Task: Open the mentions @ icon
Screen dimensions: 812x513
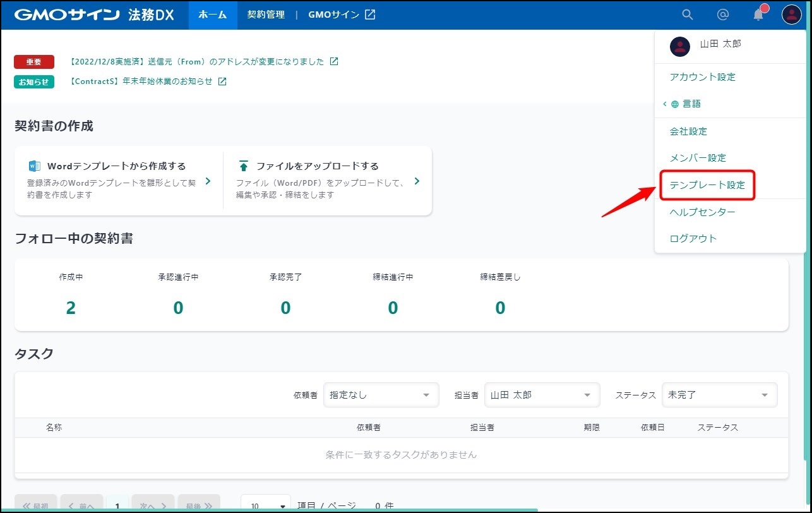Action: pyautogui.click(x=723, y=15)
